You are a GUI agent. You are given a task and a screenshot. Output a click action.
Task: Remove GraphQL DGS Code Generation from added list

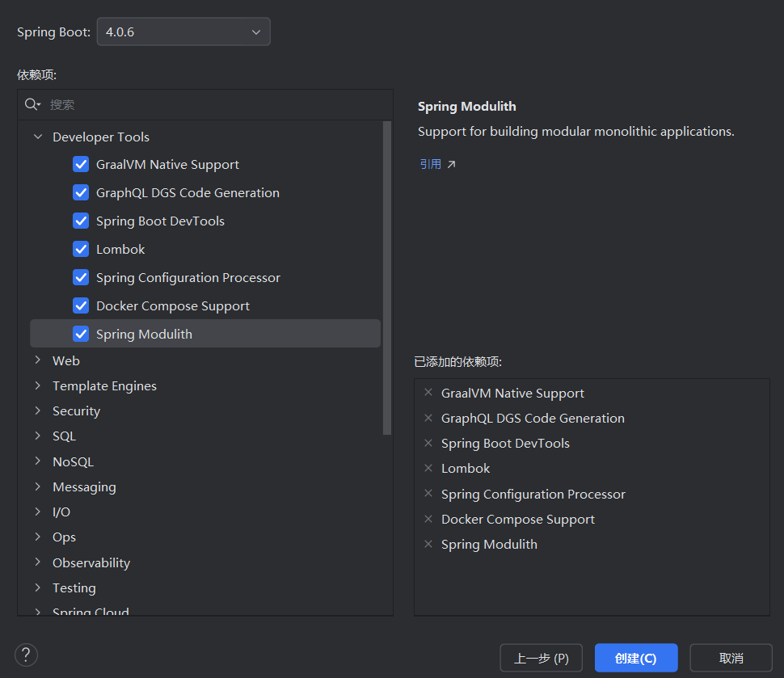(428, 418)
